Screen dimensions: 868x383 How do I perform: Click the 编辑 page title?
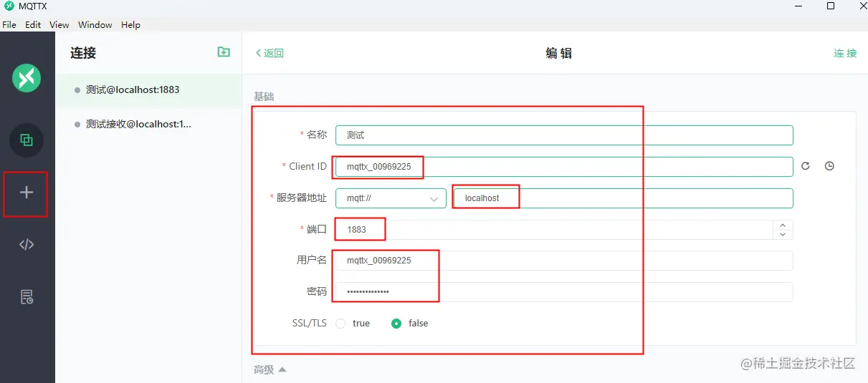[x=558, y=53]
